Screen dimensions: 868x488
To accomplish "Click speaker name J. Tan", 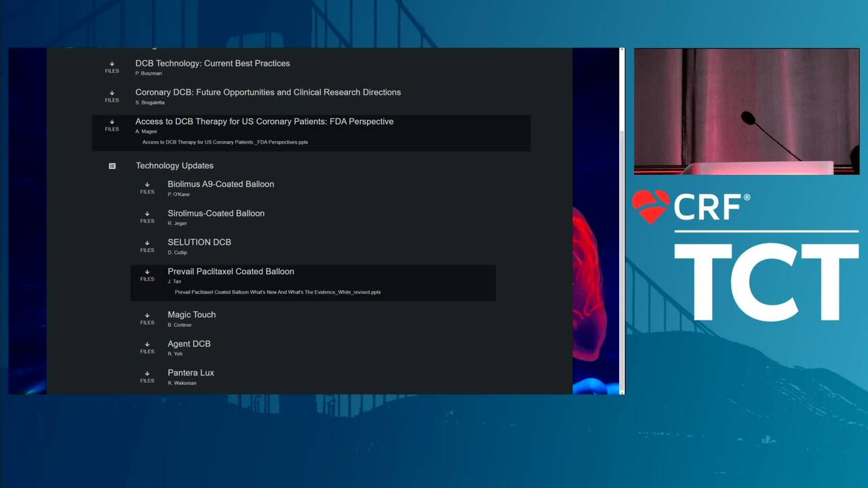I will tap(174, 281).
